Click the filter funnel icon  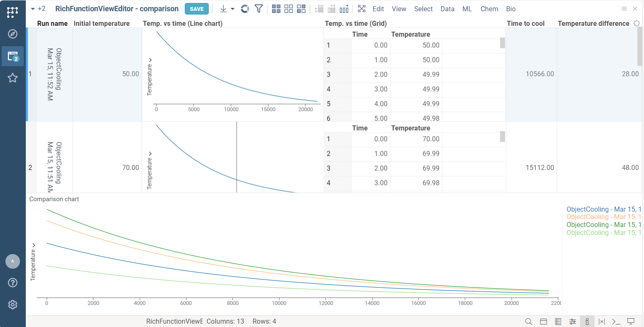point(258,9)
